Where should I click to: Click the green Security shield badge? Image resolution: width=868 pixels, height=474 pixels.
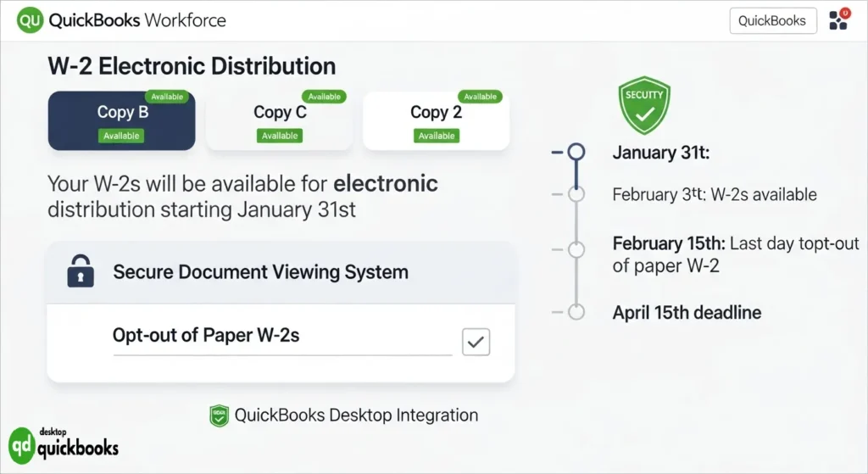644,105
